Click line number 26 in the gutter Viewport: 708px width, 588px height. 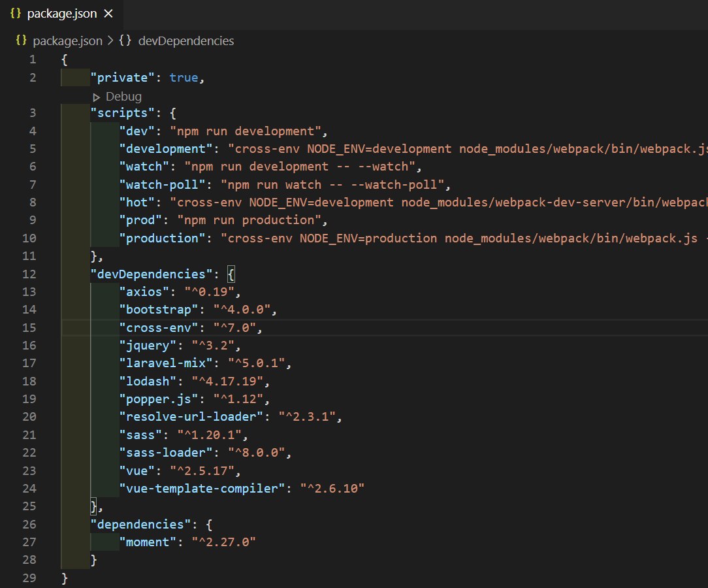29,525
